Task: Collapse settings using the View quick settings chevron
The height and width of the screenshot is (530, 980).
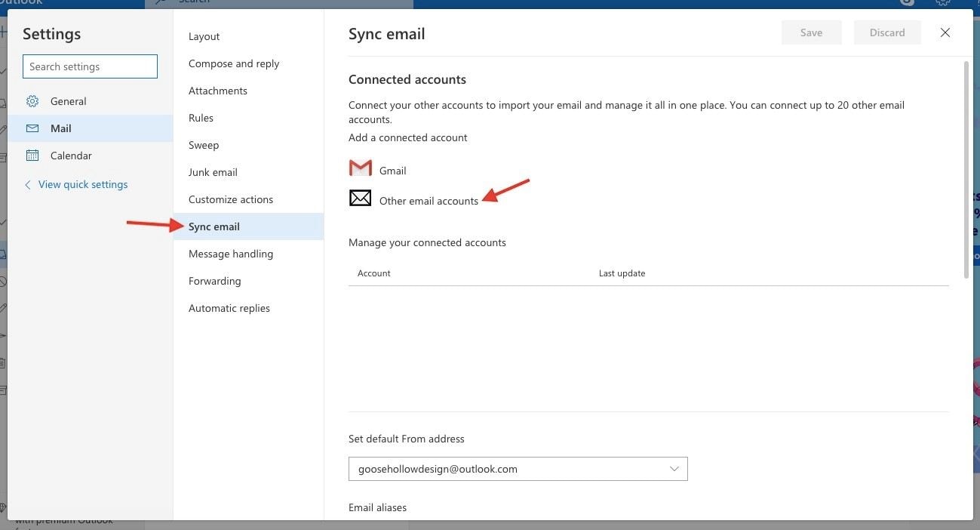Action: (x=27, y=183)
